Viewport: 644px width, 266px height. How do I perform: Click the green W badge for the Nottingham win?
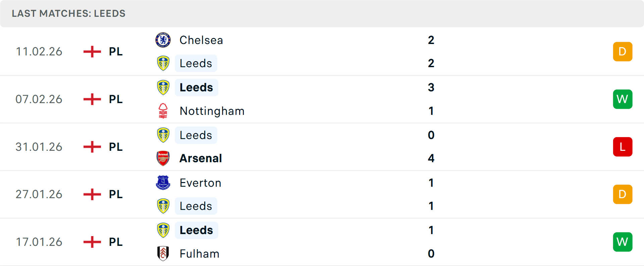coord(623,99)
